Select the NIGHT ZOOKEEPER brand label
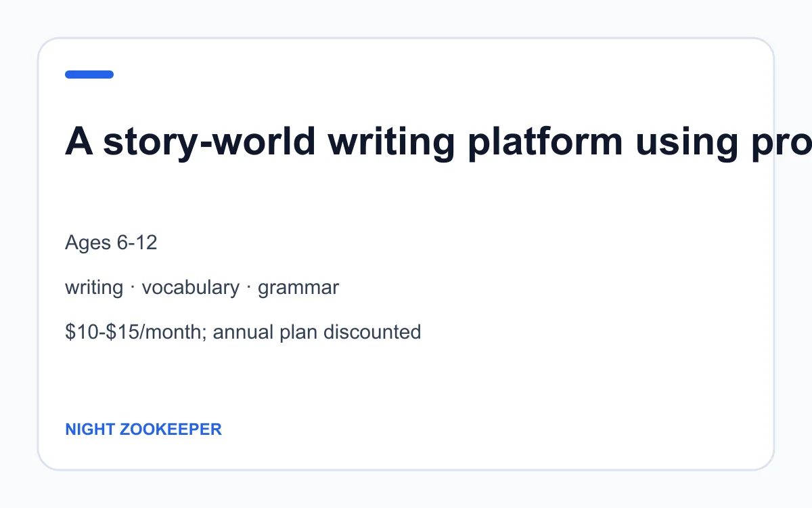The width and height of the screenshot is (812, 508). 143,429
